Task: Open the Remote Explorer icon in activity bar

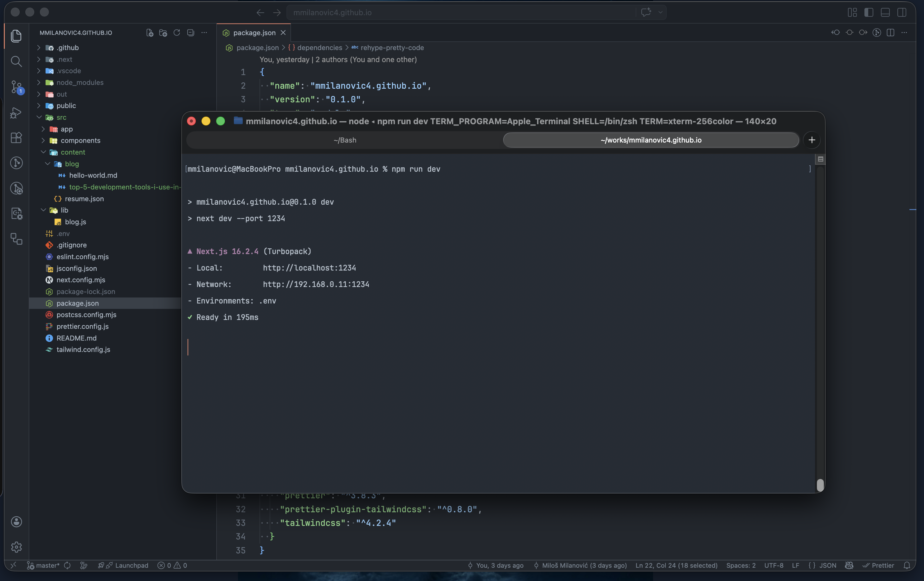Action: pos(16,239)
